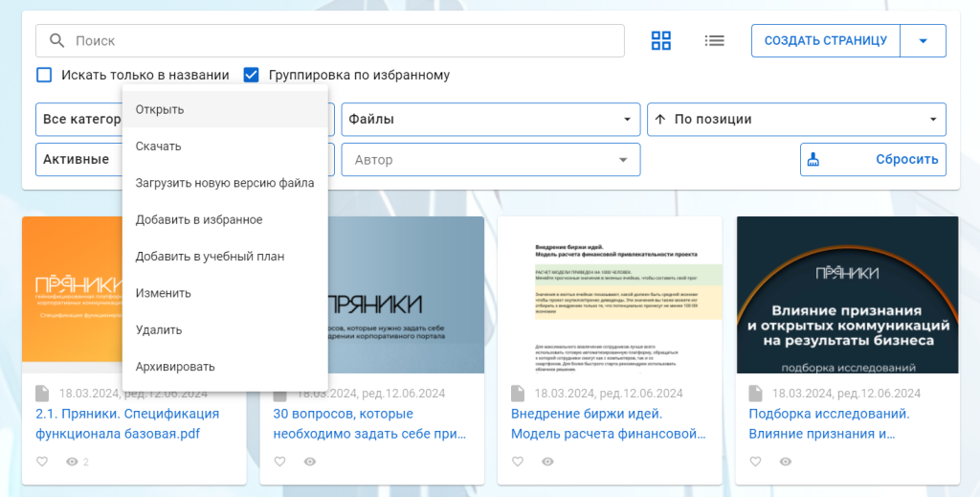Click file icon on Внедрение биржи идей card
The height and width of the screenshot is (497, 980).
[x=519, y=394]
